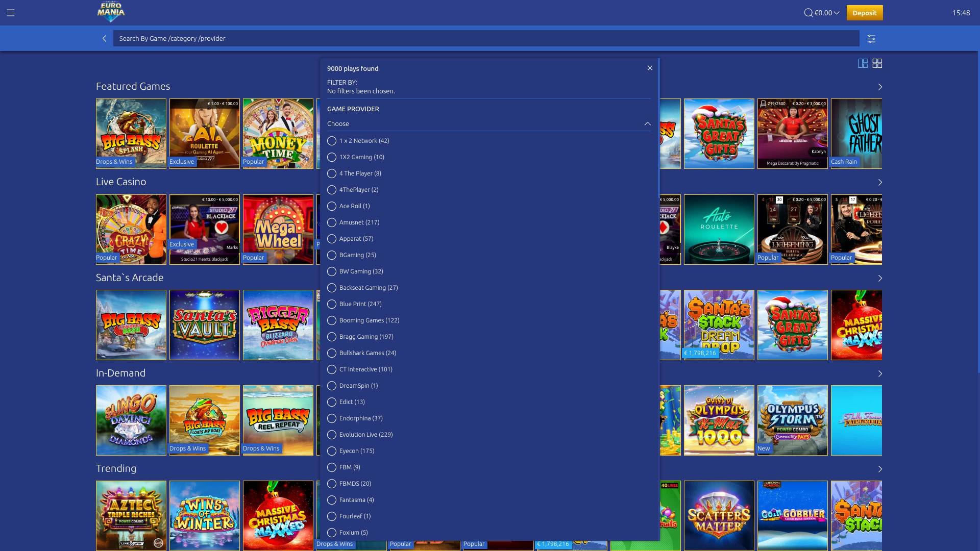
Task: Open the Trending section arrow
Action: pos(879,469)
